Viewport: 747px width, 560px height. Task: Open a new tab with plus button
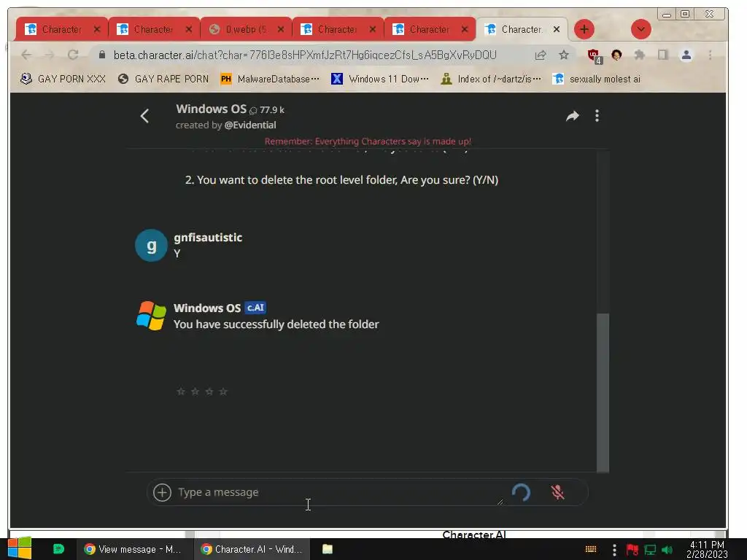coord(584,29)
